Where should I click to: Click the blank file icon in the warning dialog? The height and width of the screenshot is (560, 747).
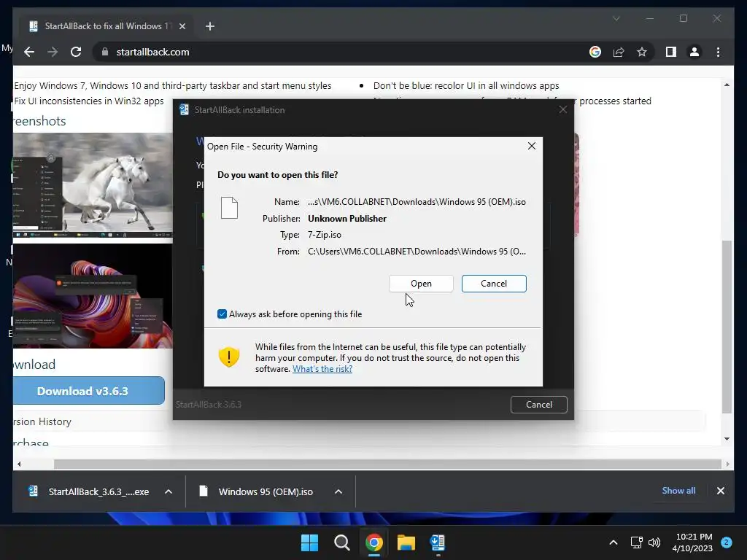tap(229, 208)
